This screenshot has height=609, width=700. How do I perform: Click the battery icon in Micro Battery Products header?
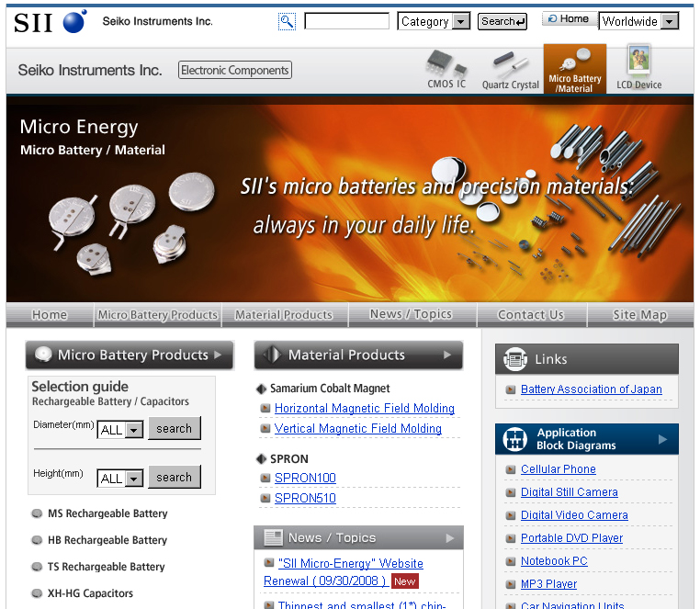click(43, 355)
